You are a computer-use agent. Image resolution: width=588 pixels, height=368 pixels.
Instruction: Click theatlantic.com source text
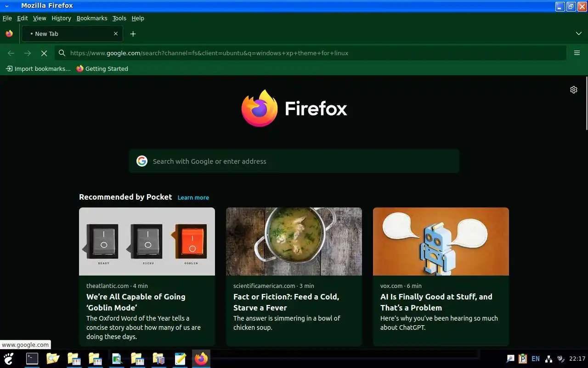click(x=107, y=286)
